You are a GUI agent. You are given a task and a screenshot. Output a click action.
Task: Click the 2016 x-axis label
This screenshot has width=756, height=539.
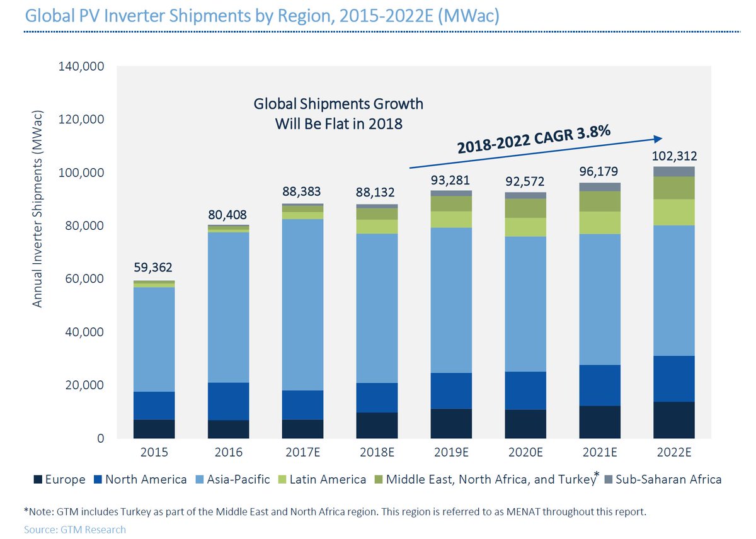click(x=229, y=452)
